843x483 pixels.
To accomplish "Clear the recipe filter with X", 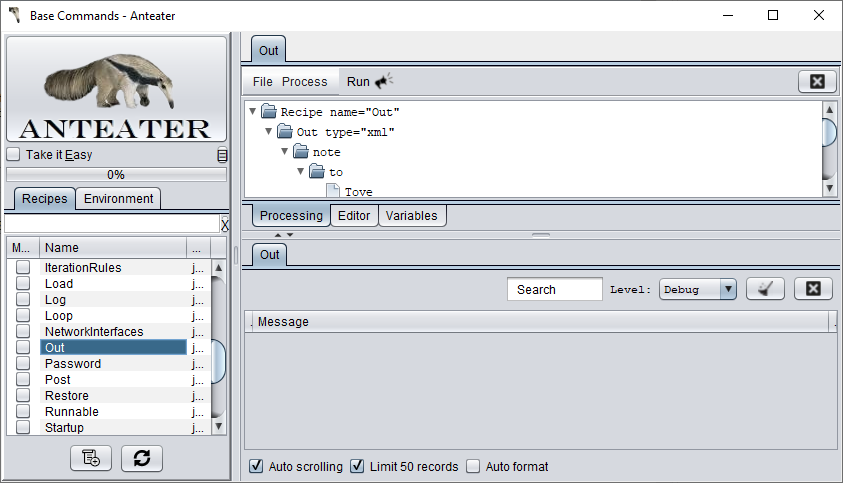I will click(225, 225).
